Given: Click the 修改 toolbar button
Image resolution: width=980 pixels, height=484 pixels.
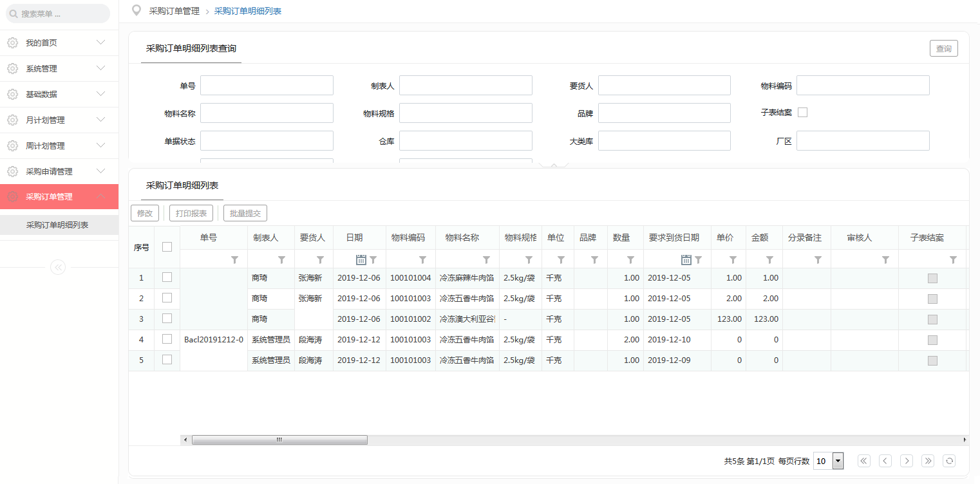Looking at the screenshot, I should pos(145,213).
